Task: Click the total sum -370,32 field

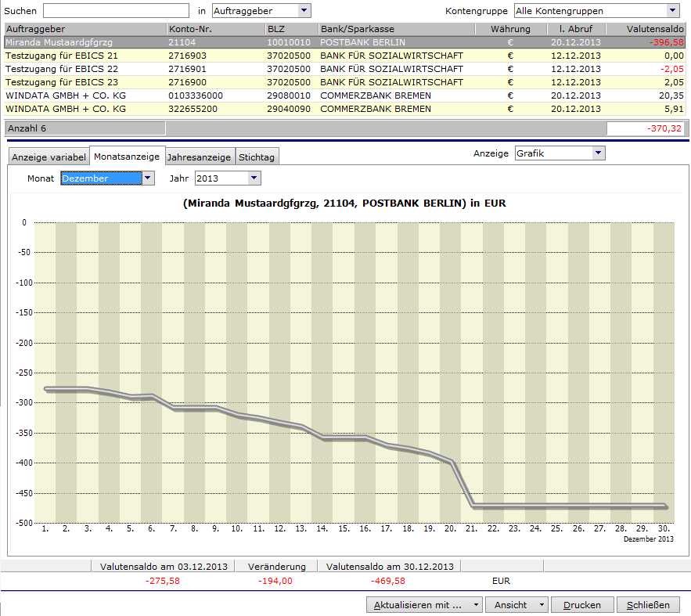Action: point(646,128)
